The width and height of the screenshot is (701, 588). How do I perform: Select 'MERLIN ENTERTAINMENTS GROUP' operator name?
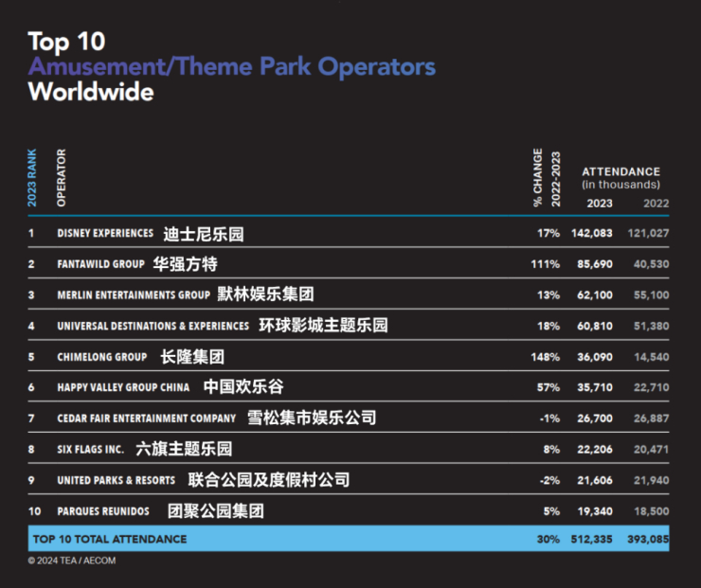[134, 294]
